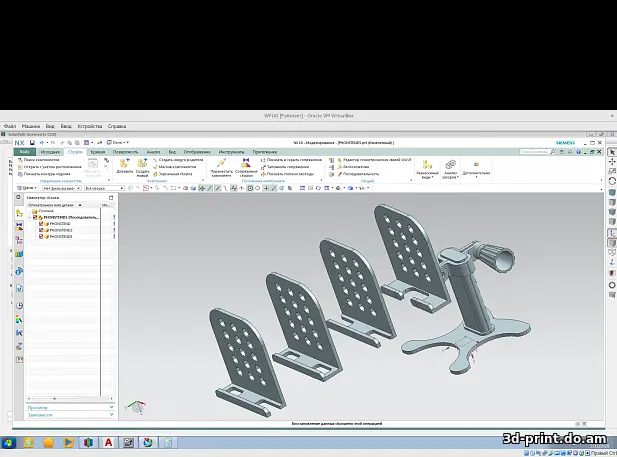This screenshot has height=457, width=617.
Task: Click the view triad in the viewport corner
Action: tap(135, 409)
